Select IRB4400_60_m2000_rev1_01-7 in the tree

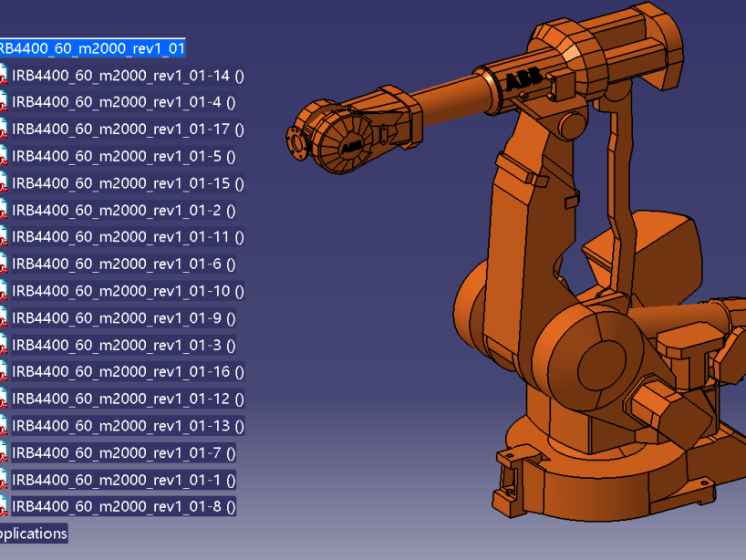(123, 452)
